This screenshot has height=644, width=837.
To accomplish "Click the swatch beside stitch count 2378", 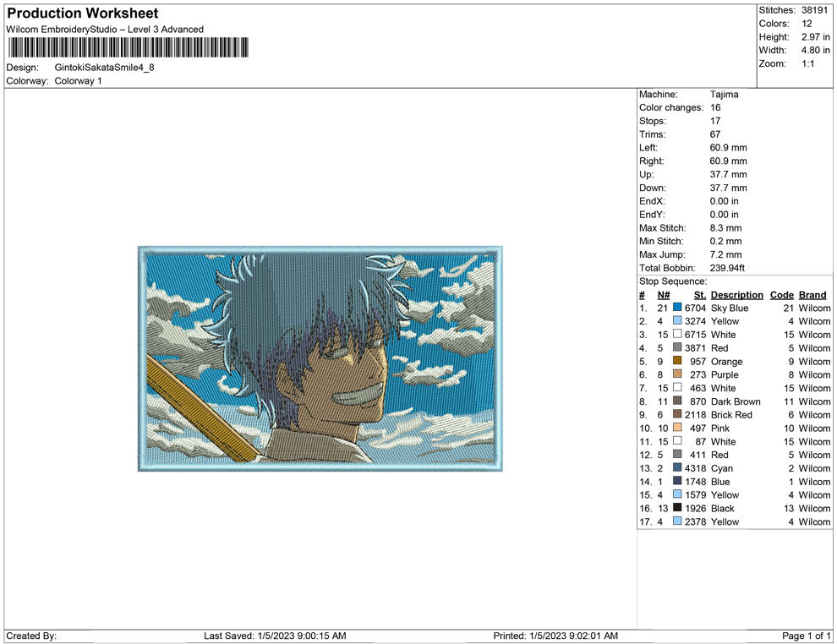I will click(x=677, y=521).
